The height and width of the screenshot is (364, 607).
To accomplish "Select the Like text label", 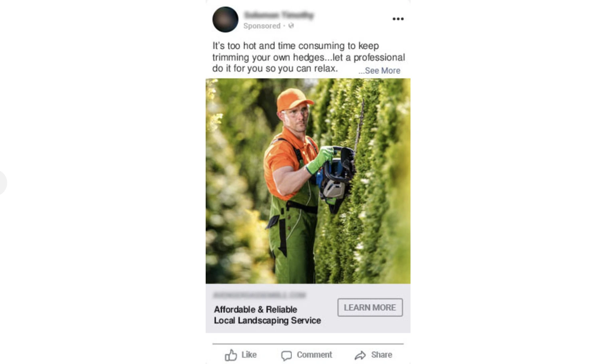I will [249, 355].
